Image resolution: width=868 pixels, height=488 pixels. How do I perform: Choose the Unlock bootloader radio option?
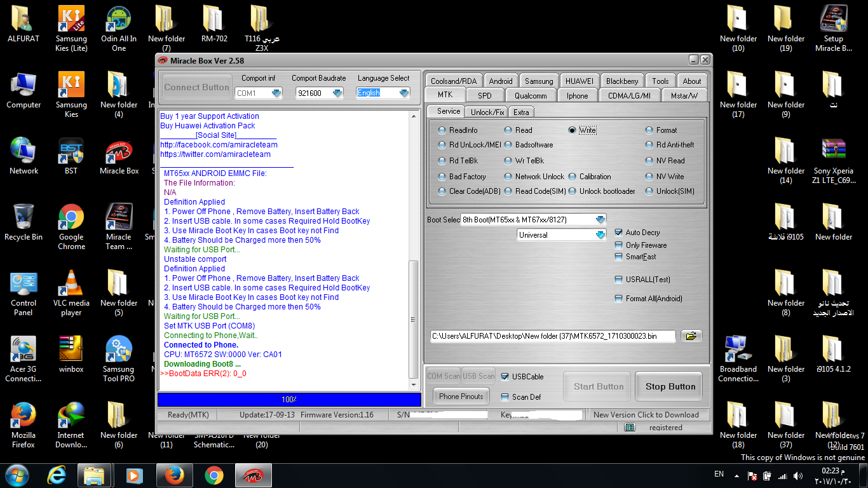[x=601, y=191]
